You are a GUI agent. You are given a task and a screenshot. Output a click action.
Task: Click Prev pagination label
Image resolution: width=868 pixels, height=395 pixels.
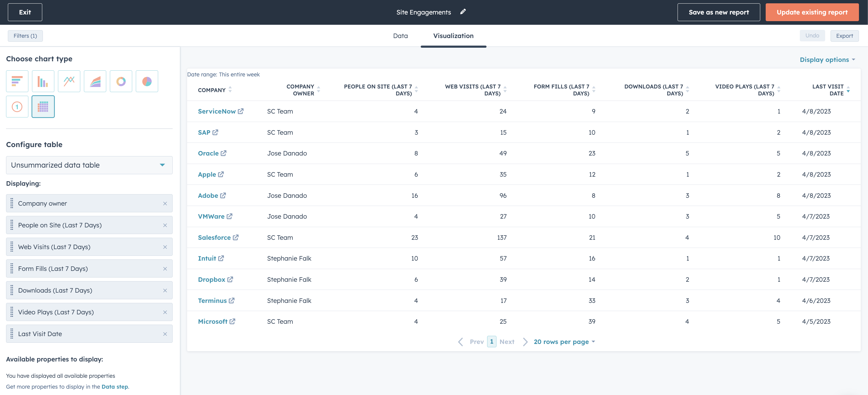point(477,342)
